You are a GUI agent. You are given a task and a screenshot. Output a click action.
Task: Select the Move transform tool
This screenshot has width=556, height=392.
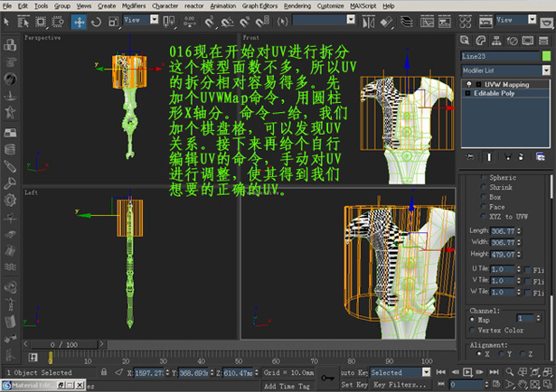click(80, 21)
